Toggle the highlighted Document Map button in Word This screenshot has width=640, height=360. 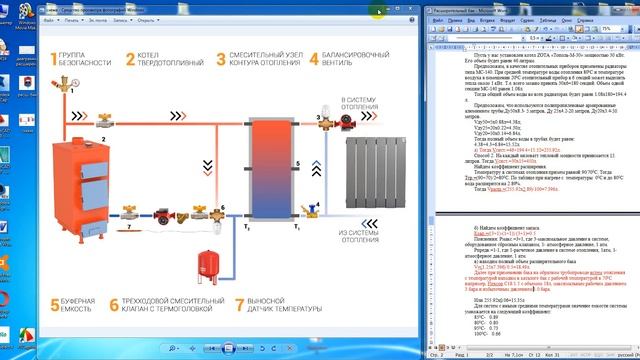click(579, 29)
